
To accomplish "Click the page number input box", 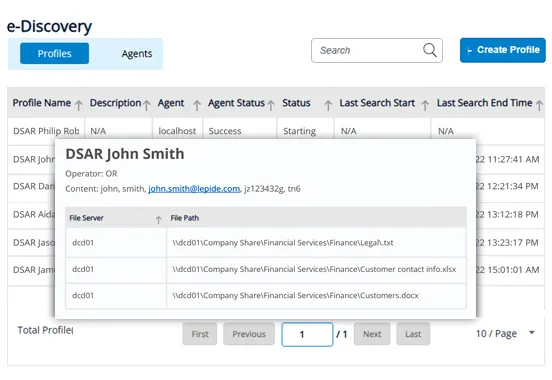I will pyautogui.click(x=307, y=334).
